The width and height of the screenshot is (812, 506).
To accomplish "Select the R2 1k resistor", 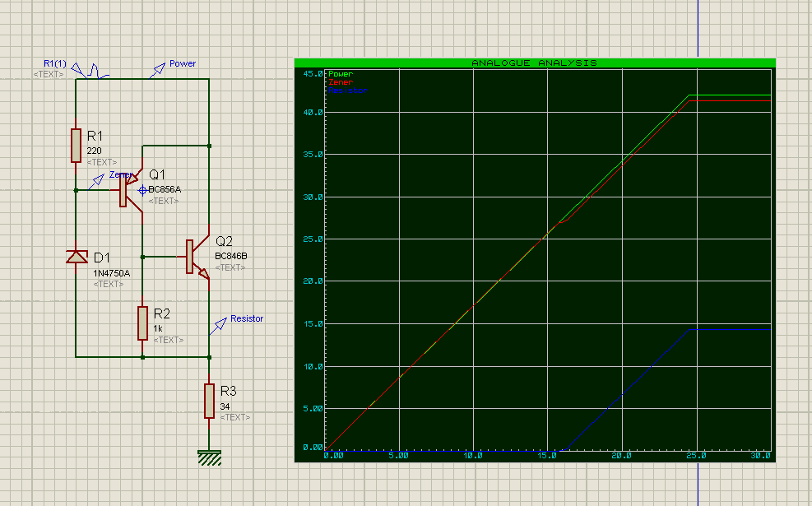I will pos(142,323).
